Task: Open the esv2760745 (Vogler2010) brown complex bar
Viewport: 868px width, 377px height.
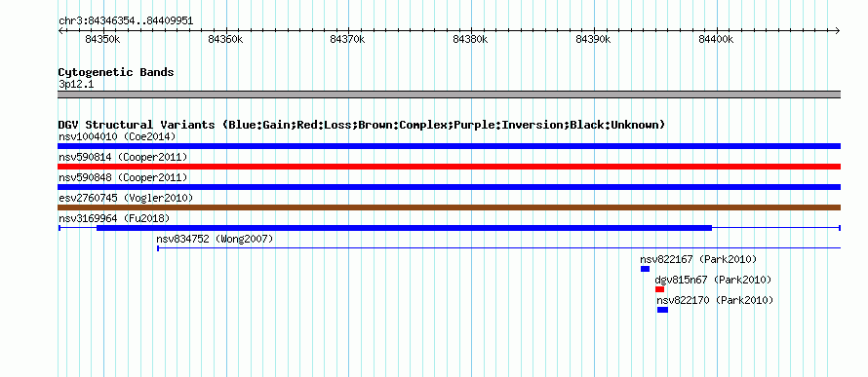Action: 449,207
